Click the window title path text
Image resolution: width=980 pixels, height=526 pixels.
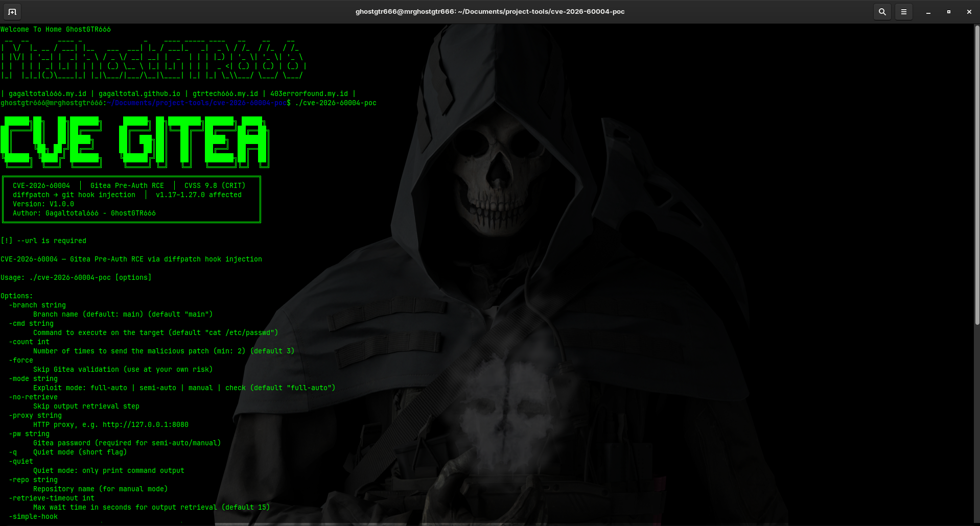(x=490, y=12)
